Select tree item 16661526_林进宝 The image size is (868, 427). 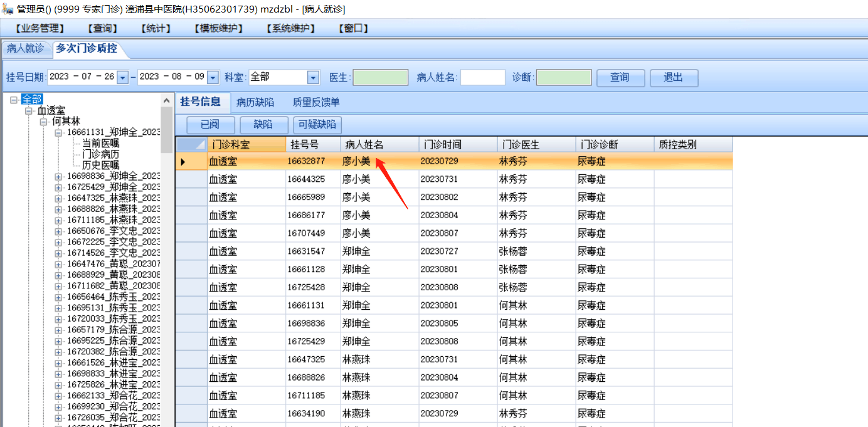114,362
